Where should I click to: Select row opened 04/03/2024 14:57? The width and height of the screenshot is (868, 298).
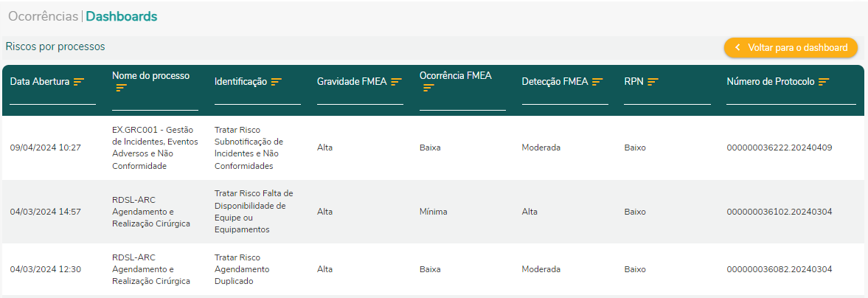click(x=45, y=212)
